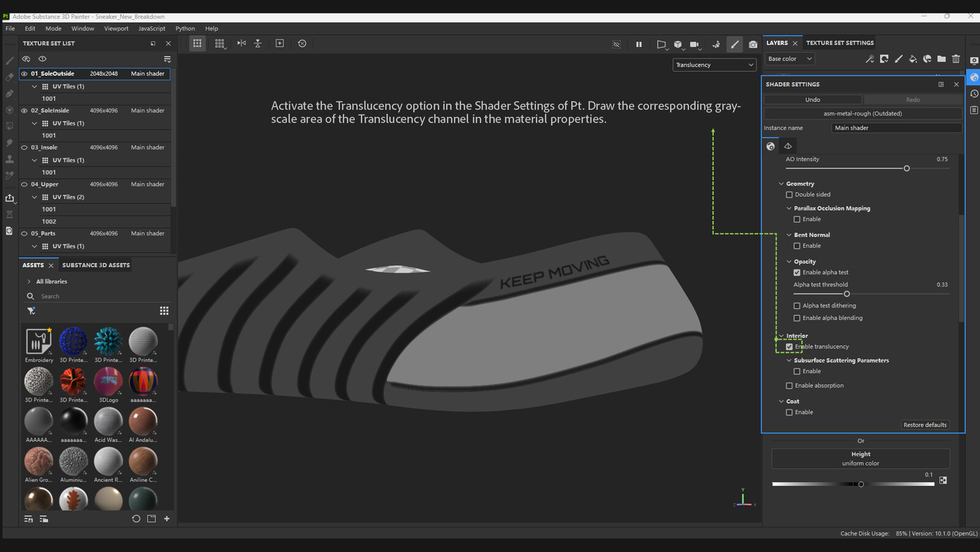Hide the 04_Upper texture set
Viewport: 980px width, 552px height.
(x=24, y=184)
